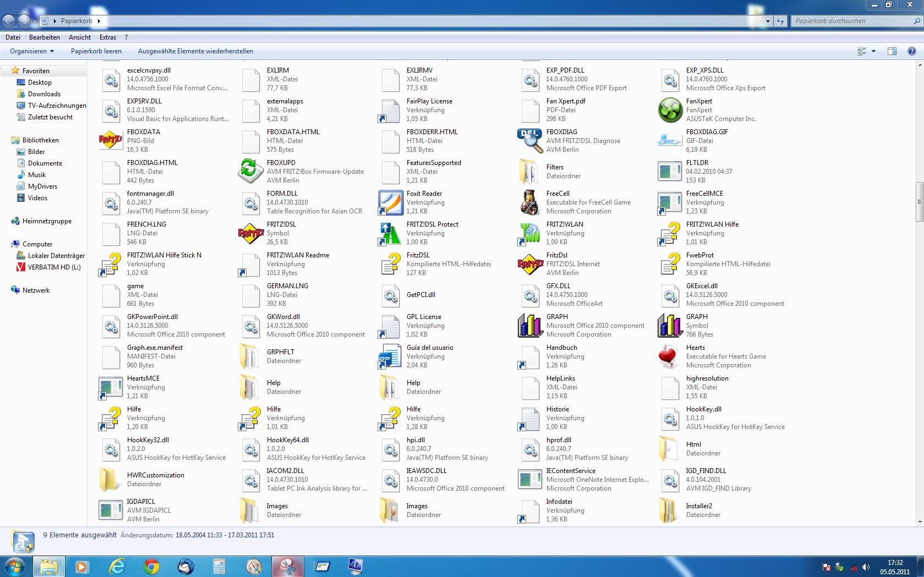
Task: Select the Filters folder icon
Action: [x=530, y=172]
